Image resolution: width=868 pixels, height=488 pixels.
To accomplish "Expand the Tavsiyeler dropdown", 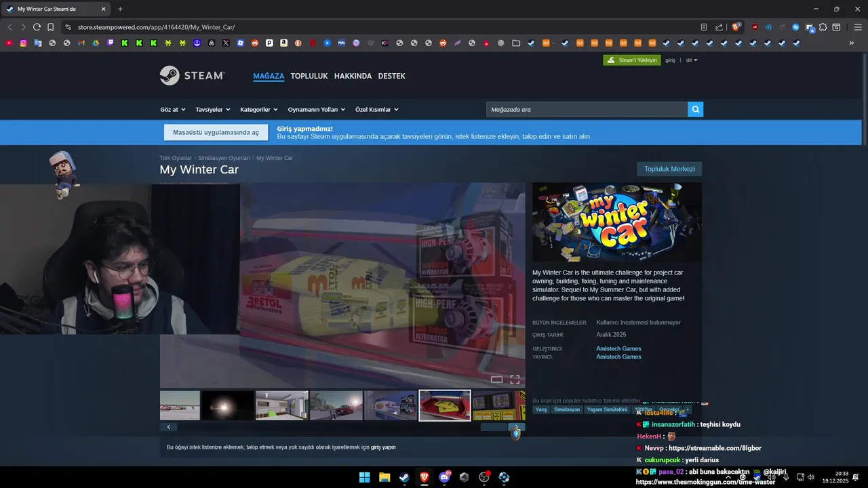I will point(213,109).
